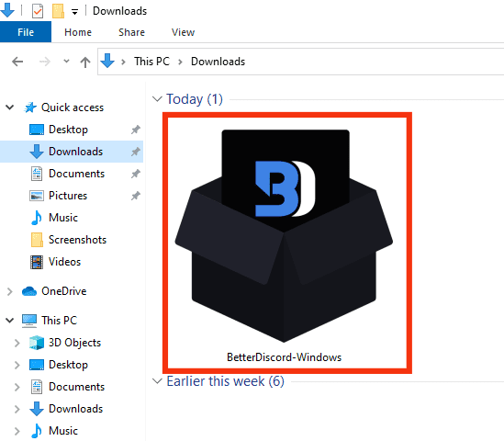The height and width of the screenshot is (441, 504).
Task: Click This PC in the address bar
Action: pos(151,62)
